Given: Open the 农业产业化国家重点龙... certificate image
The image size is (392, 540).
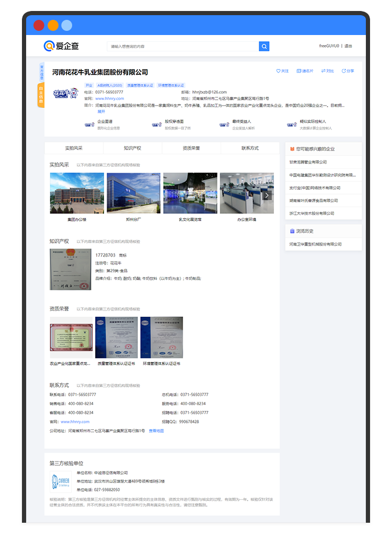Looking at the screenshot, I should tap(71, 338).
